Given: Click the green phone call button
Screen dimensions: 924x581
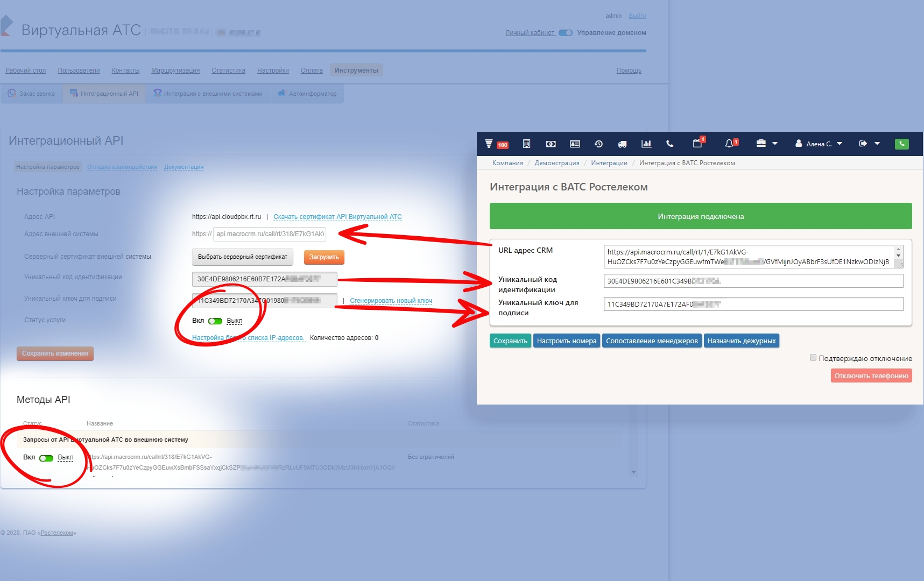Looking at the screenshot, I should (x=902, y=144).
